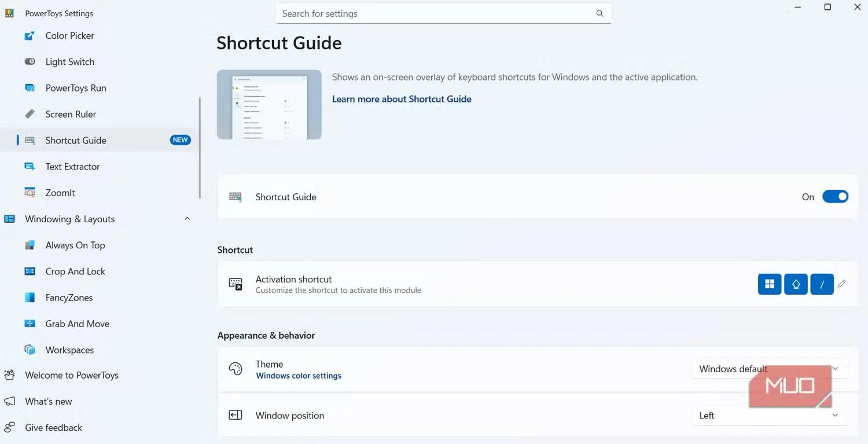Click the PowerToys Settings window title text

pos(59,13)
